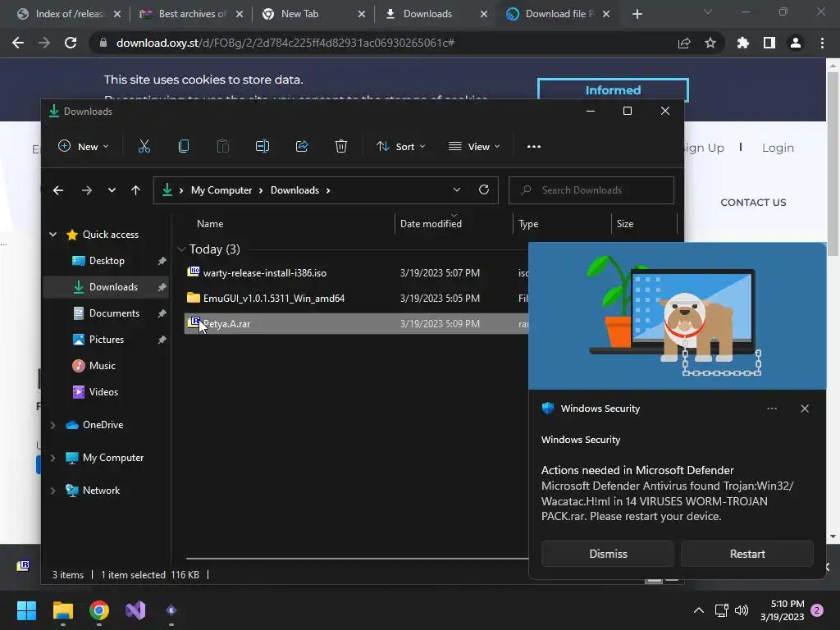This screenshot has height=630, width=840.
Task: Open a new Chrome tab
Action: [637, 14]
